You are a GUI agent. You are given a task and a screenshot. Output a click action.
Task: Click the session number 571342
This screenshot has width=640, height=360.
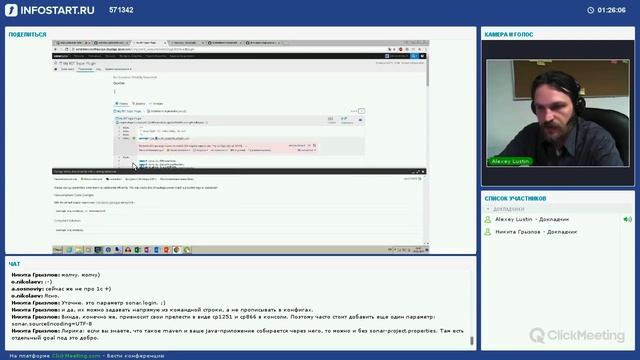(121, 10)
